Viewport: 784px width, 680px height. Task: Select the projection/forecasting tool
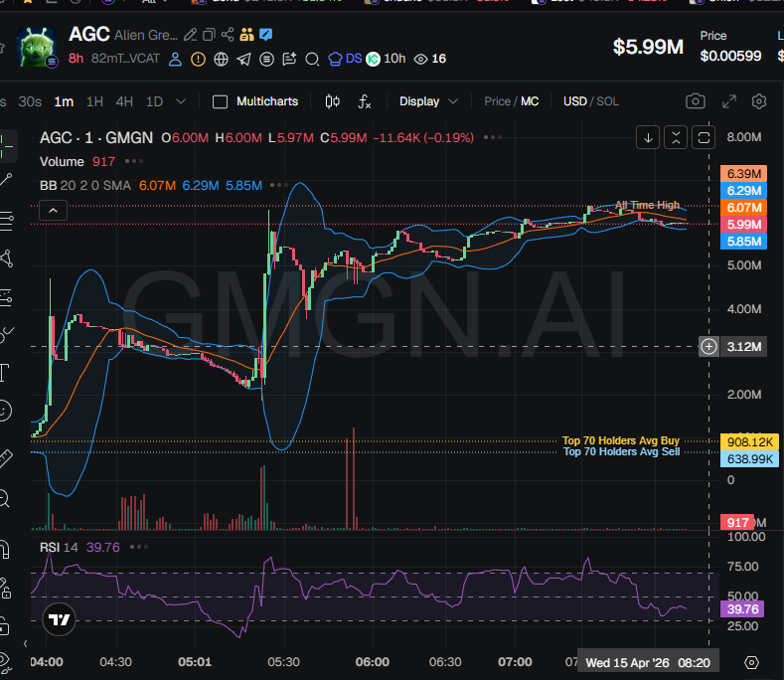(x=6, y=297)
